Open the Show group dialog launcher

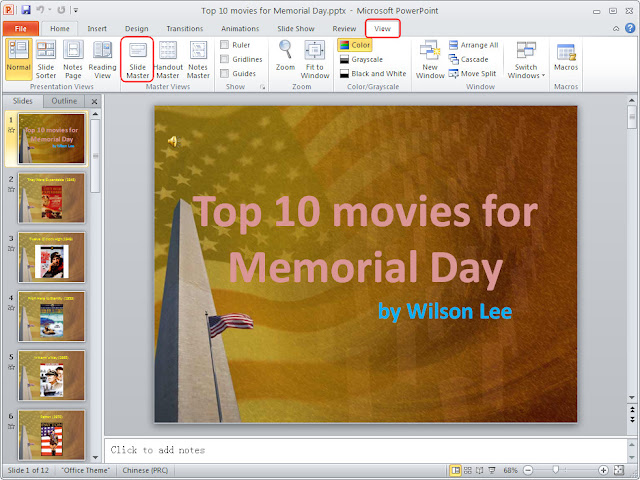click(x=262, y=87)
